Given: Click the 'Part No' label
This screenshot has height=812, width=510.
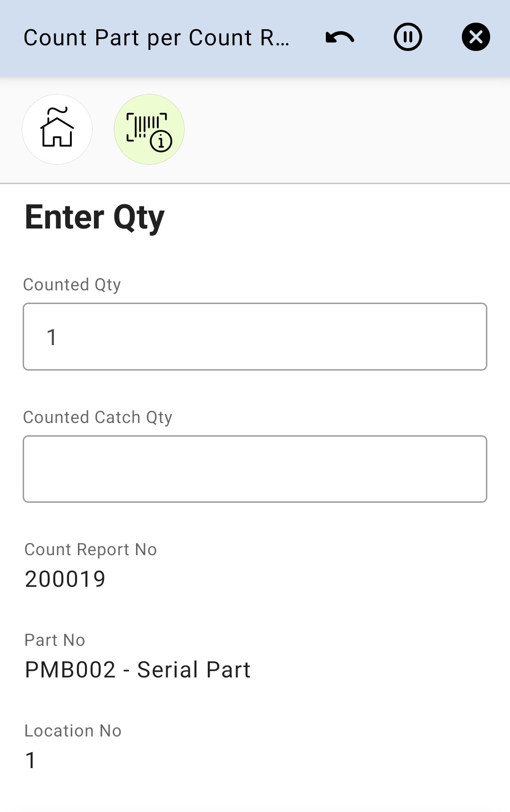Looking at the screenshot, I should pyautogui.click(x=55, y=640).
